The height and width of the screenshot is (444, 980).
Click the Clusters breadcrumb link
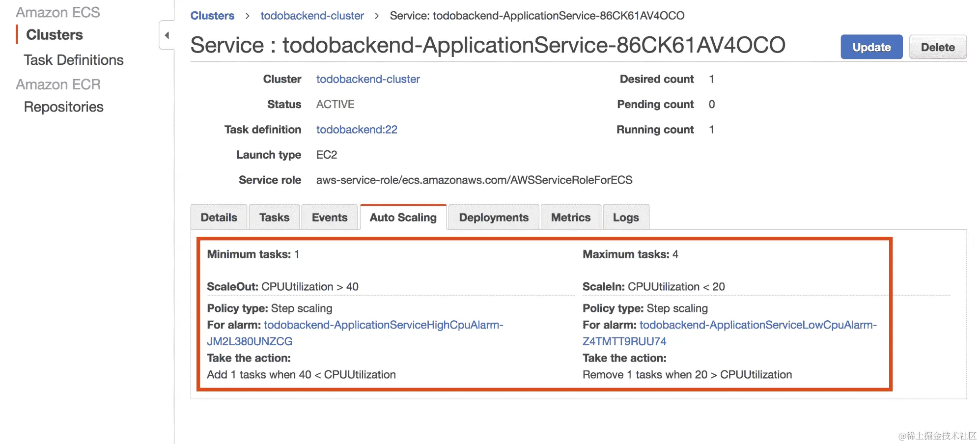click(212, 16)
